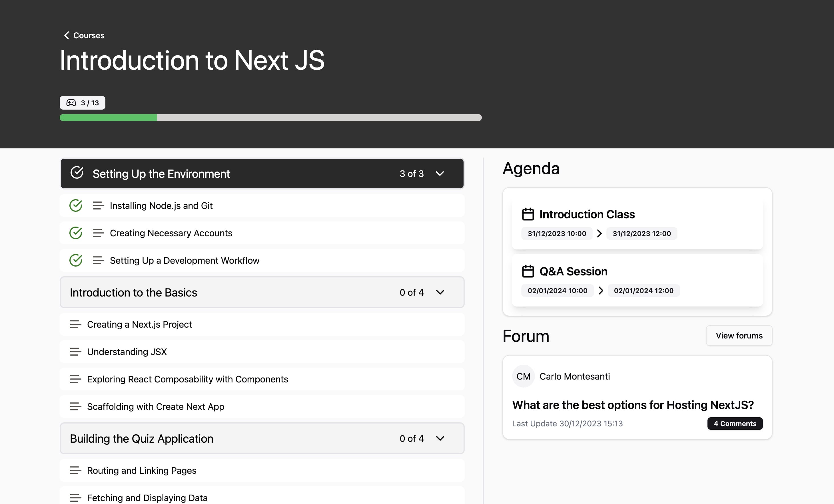Image resolution: width=834 pixels, height=504 pixels.
Task: Toggle completion on Setting Up a Development Workflow
Action: click(x=75, y=261)
